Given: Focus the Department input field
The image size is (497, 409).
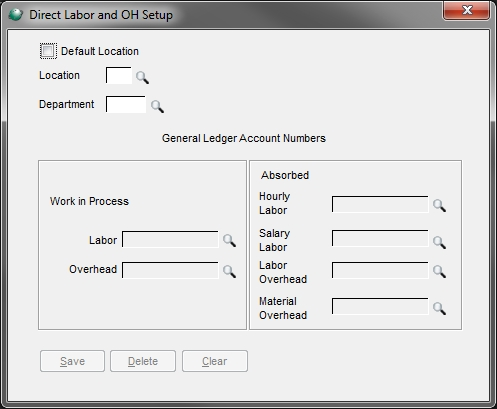Looking at the screenshot, I should coord(126,104).
